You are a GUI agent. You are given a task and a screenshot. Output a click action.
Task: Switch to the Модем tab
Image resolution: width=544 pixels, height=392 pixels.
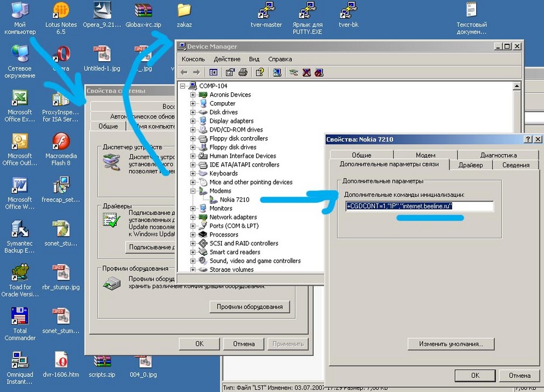pos(425,155)
